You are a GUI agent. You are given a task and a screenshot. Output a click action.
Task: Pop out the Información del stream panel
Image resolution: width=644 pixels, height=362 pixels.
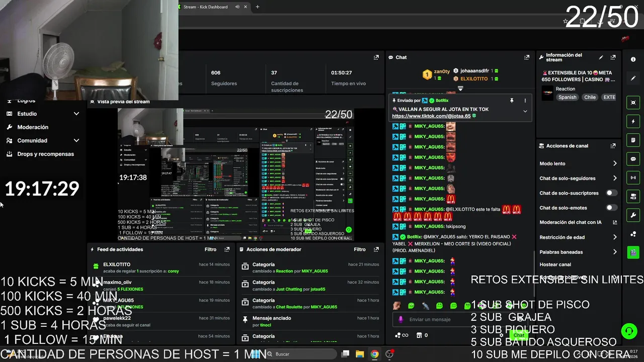click(613, 57)
